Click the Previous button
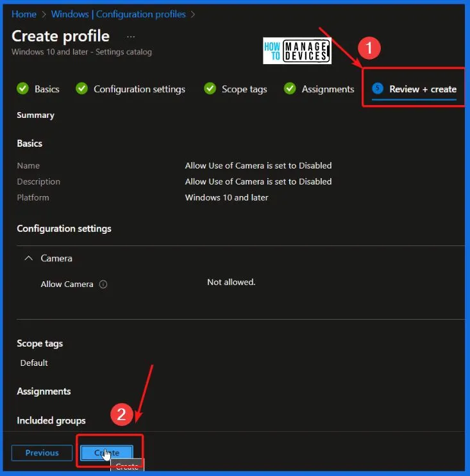Screen dimensions: 470x476 (42, 453)
